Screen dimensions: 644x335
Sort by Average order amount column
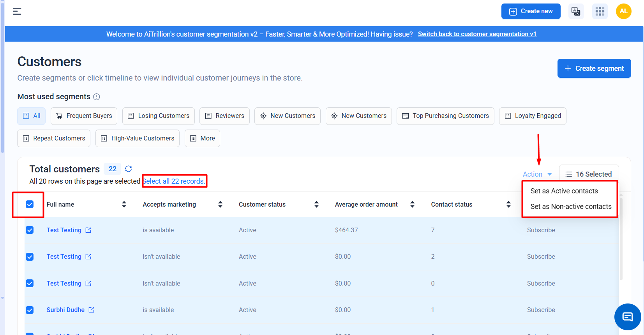tap(412, 205)
